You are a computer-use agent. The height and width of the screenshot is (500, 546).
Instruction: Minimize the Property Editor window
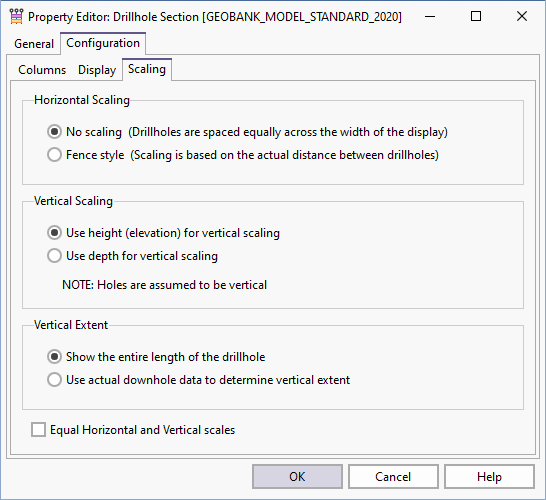[430, 16]
